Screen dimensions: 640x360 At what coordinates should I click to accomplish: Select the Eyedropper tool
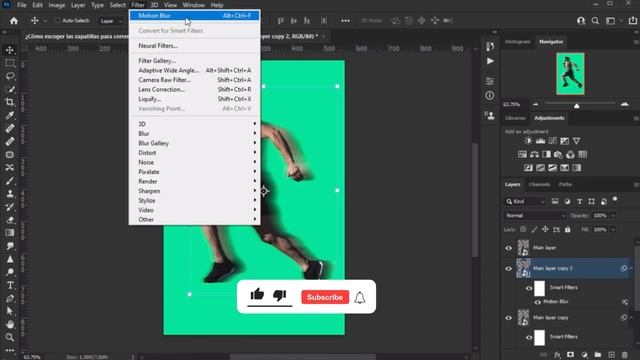(10, 115)
